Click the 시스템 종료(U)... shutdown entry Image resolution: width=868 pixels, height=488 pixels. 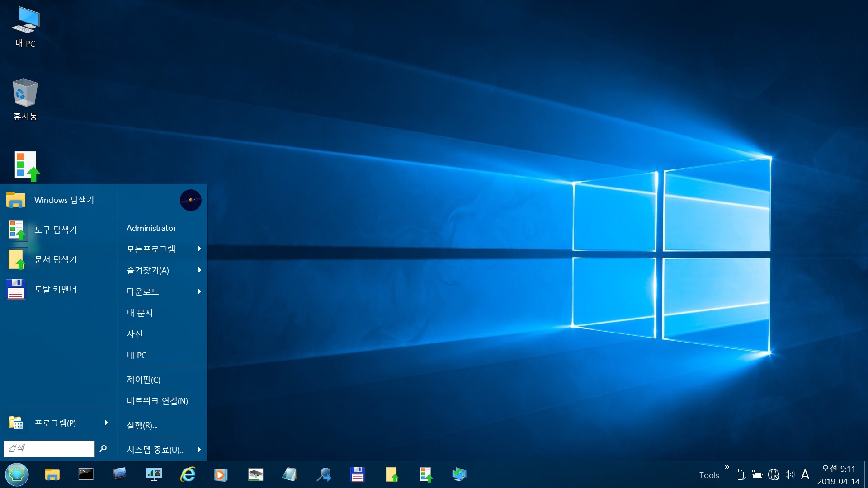click(156, 450)
